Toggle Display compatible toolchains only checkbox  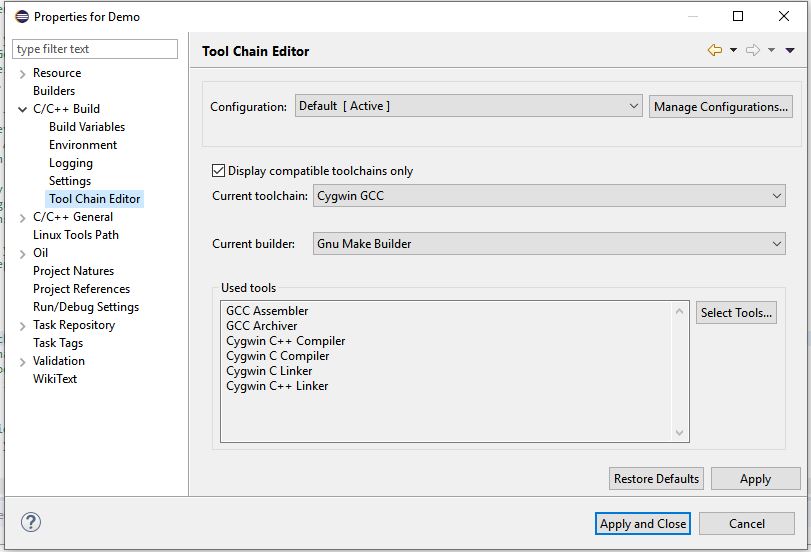pyautogui.click(x=218, y=171)
